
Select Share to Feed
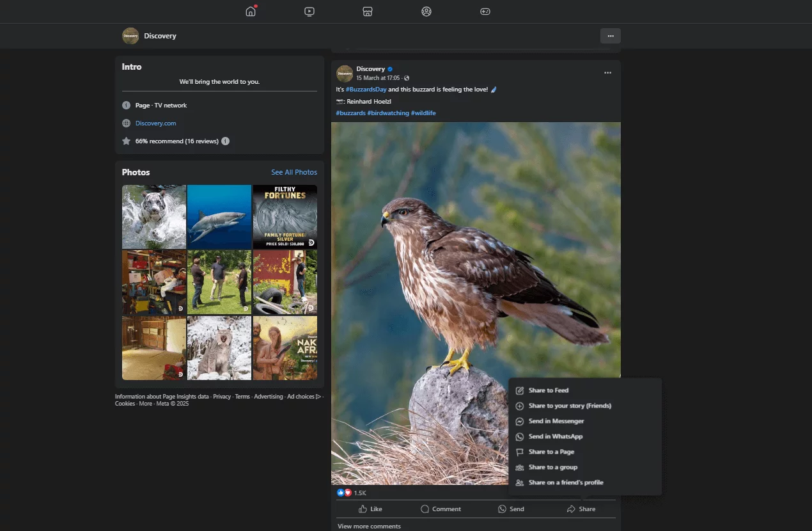click(x=585, y=390)
